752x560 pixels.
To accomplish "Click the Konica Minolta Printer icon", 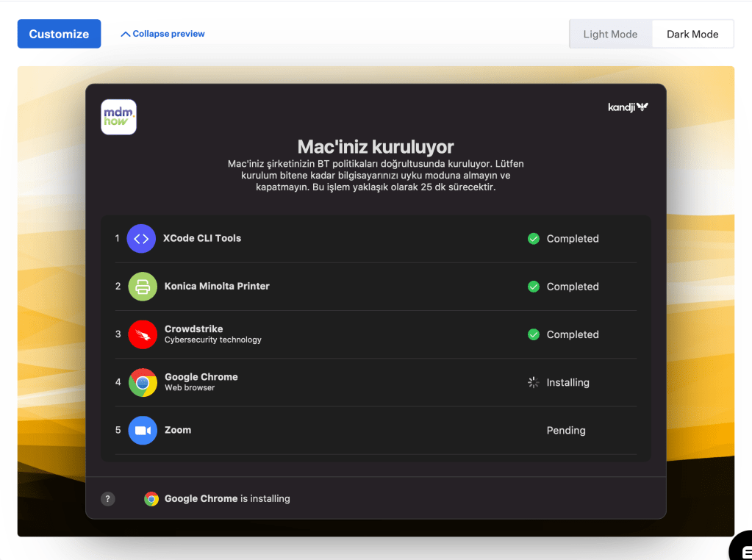I will (143, 287).
